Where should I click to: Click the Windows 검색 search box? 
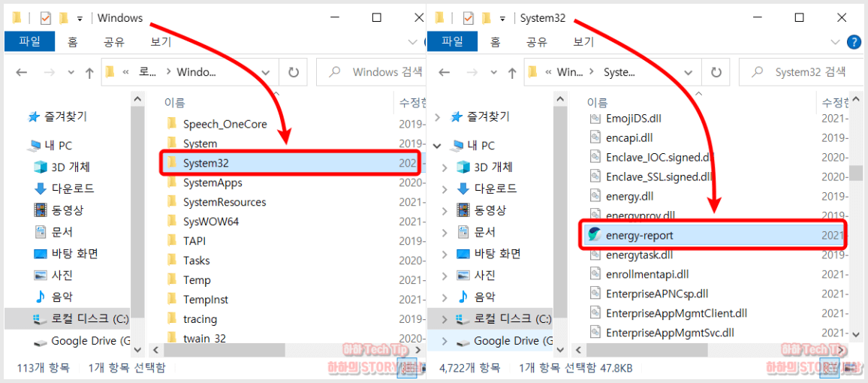click(x=369, y=72)
